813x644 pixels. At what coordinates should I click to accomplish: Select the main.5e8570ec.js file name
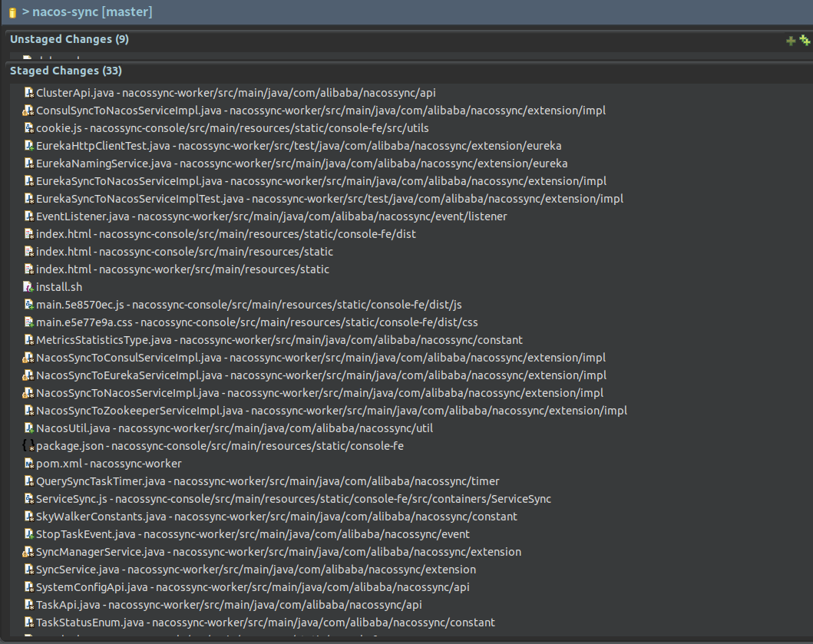click(80, 305)
